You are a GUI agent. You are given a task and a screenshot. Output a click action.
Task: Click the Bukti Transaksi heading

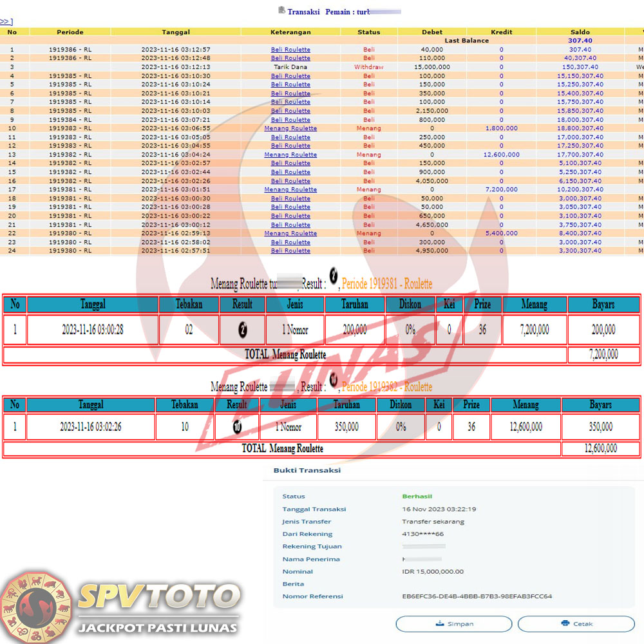click(298, 470)
